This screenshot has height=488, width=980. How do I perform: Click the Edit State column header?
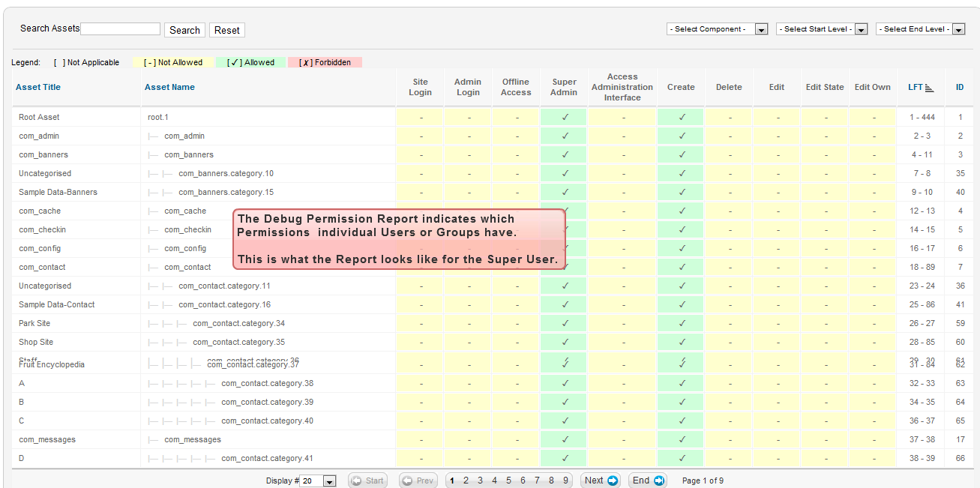tap(825, 87)
